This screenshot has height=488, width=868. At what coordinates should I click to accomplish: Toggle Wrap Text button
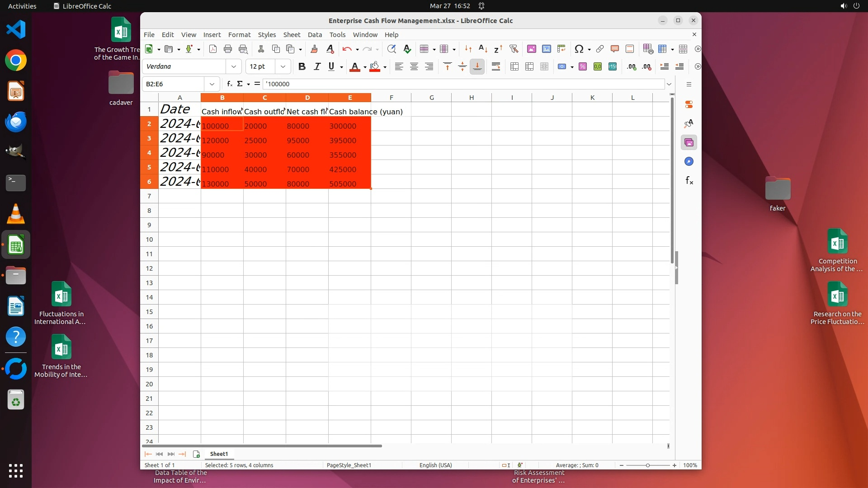496,67
